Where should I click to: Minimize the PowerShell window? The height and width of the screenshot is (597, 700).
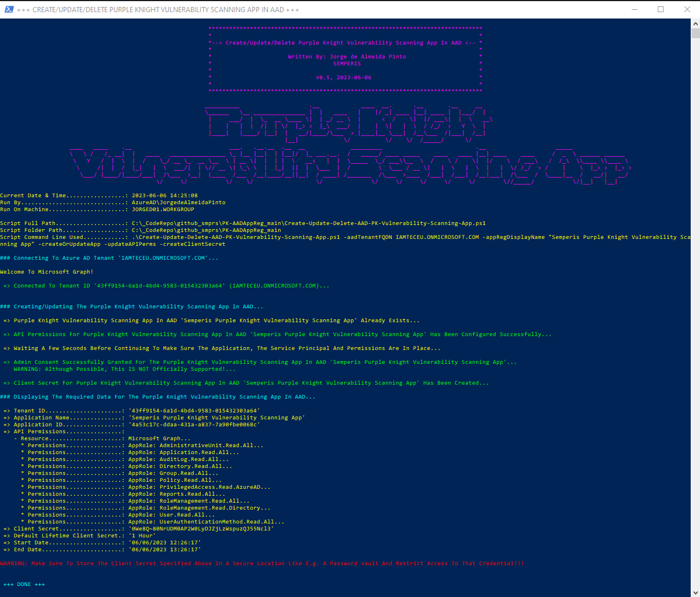point(633,9)
